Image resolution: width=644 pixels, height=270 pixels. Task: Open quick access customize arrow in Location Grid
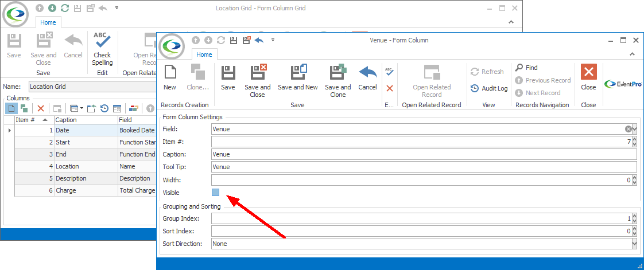point(117,8)
